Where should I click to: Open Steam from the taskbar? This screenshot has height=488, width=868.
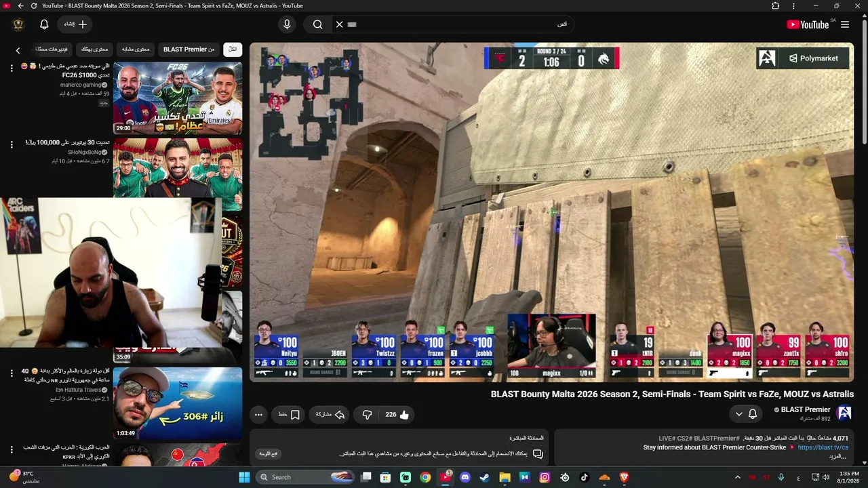coord(485,477)
